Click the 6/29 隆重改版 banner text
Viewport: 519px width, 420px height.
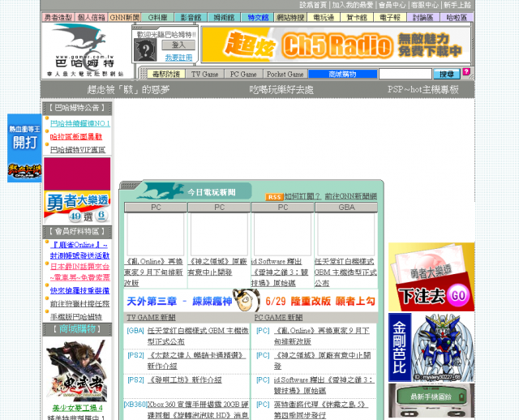pos(320,301)
